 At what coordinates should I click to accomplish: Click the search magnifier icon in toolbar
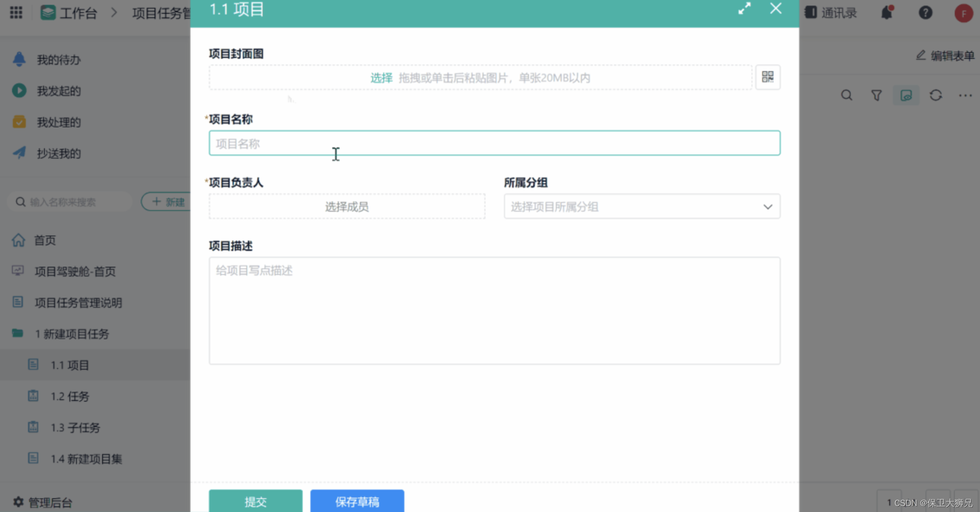point(846,95)
